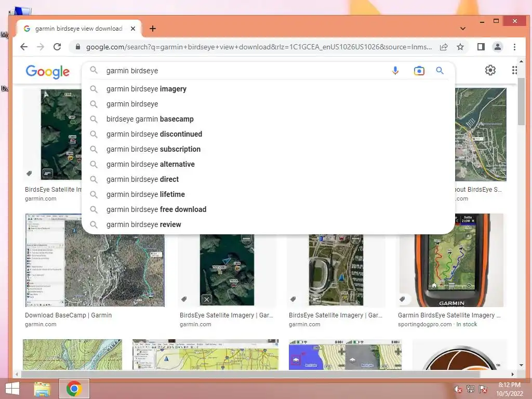Go back to the previous page
Viewport: 532px width, 399px height.
coord(24,47)
